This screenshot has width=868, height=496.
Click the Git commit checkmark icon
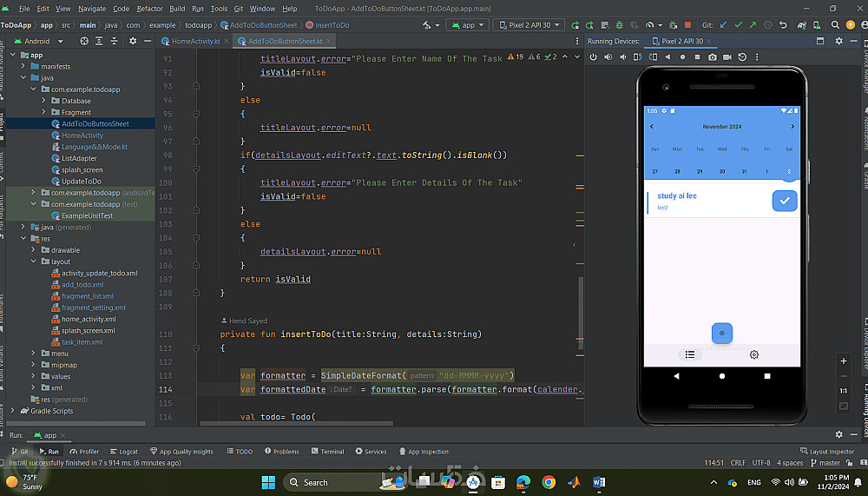point(738,25)
